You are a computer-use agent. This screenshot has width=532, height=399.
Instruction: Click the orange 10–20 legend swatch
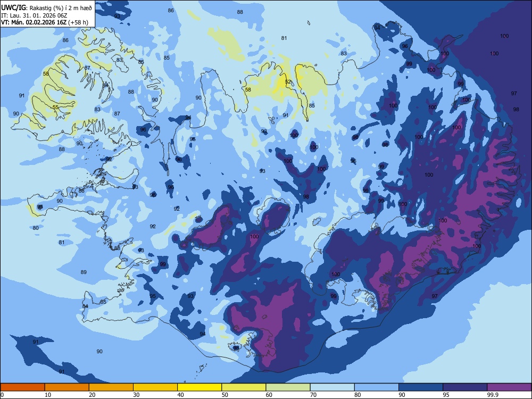click(x=67, y=387)
